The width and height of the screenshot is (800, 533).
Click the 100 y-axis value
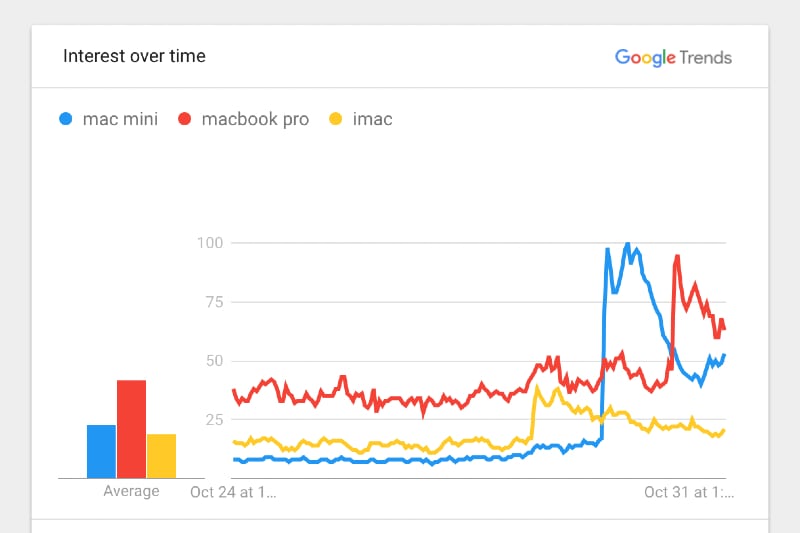tap(213, 243)
